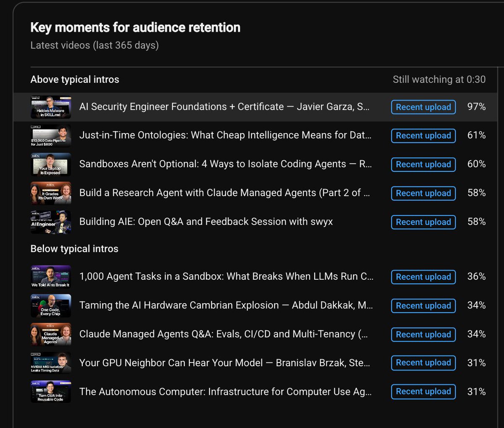
Task: Click title Claude Managed Agents Q&A: Evals
Action: [223, 334]
